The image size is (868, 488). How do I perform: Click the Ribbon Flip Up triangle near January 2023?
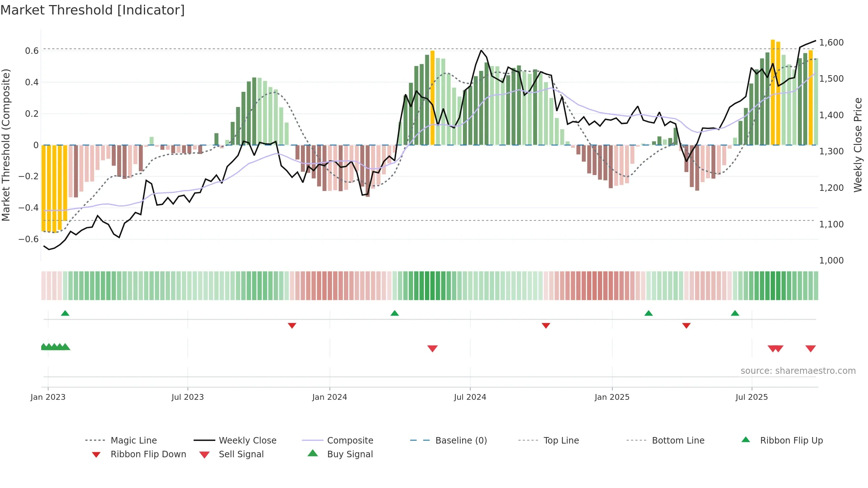coord(65,313)
